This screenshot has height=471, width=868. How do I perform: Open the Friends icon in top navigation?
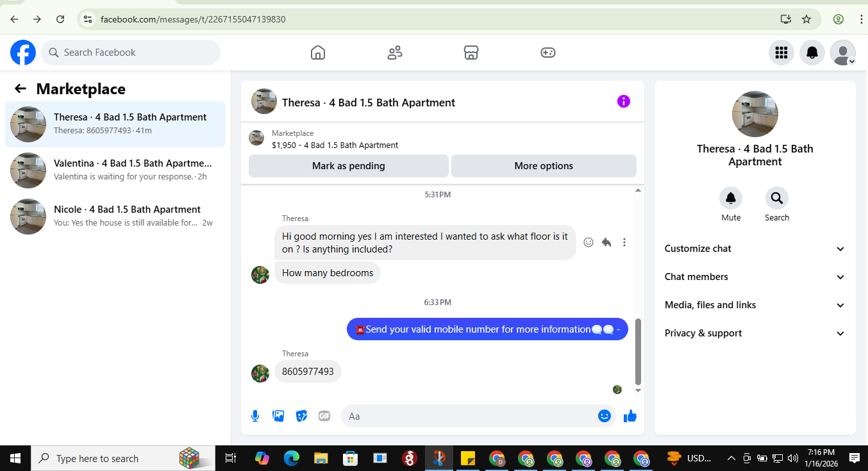[x=394, y=53]
